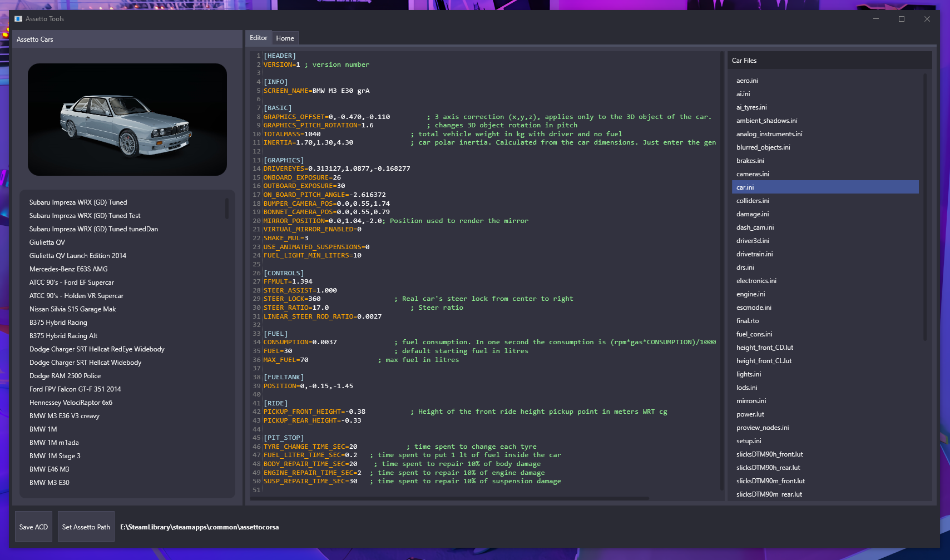Click the Set Assetto Path button
This screenshot has width=950, height=560.
[86, 526]
